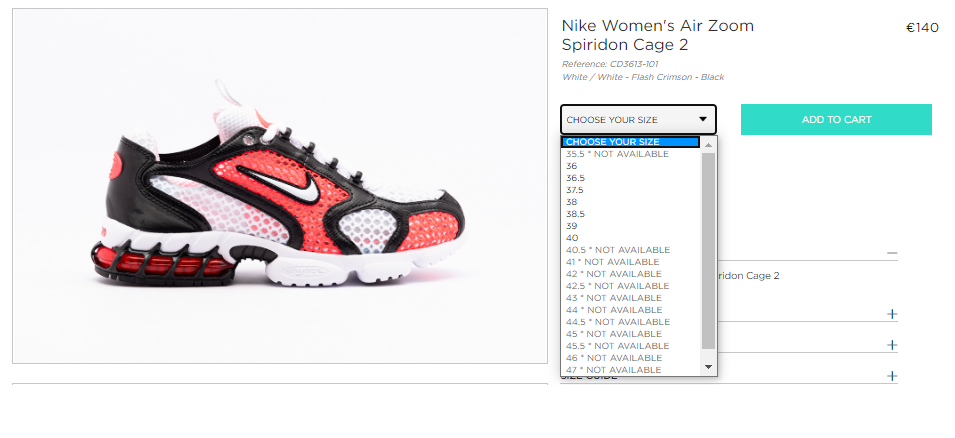Click the scroll down arrow in size list
This screenshot has width=955, height=438.
click(x=708, y=367)
